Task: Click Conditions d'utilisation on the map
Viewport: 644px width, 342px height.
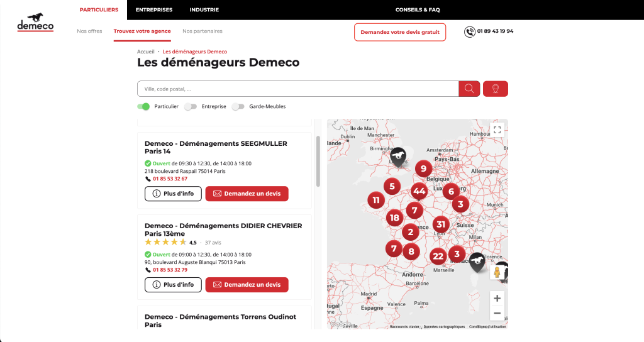Action: point(487,327)
